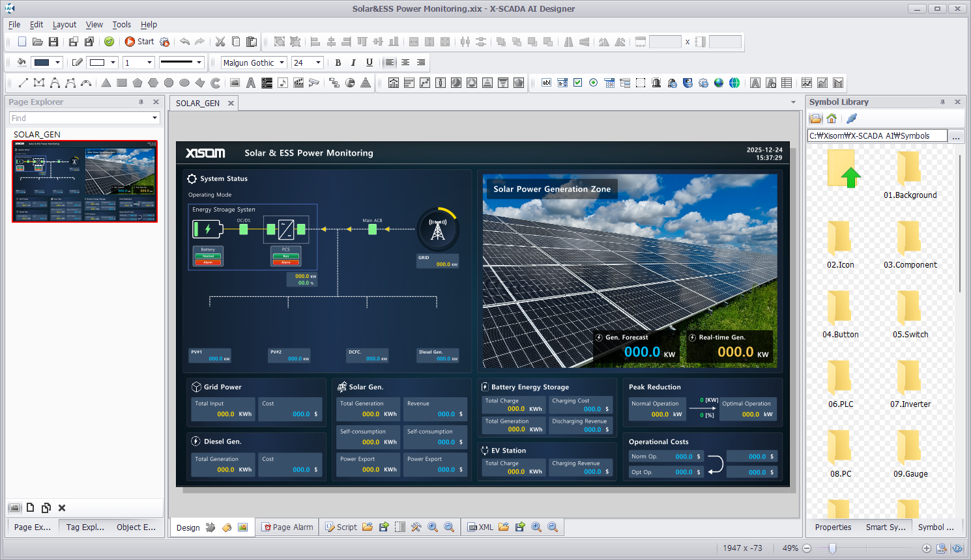Insert a text label with the A tool

point(250,83)
